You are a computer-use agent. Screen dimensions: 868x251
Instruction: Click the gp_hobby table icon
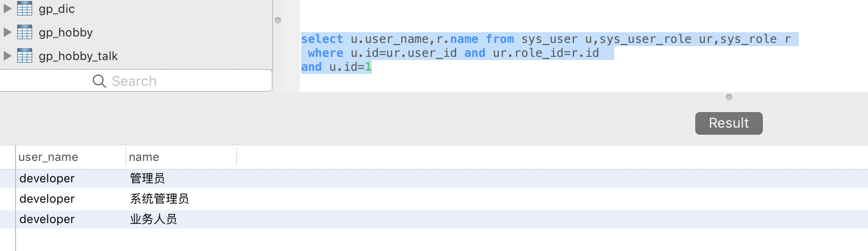coord(25,32)
